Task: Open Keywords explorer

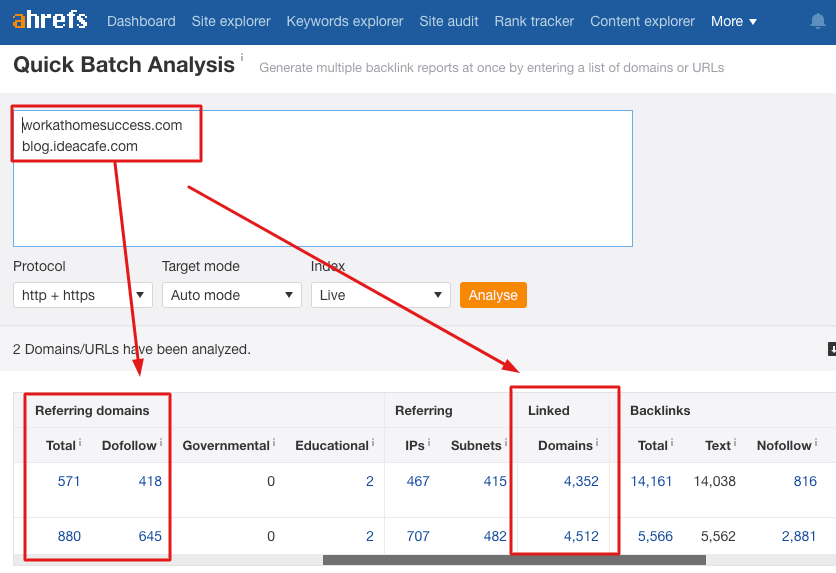Action: [345, 21]
